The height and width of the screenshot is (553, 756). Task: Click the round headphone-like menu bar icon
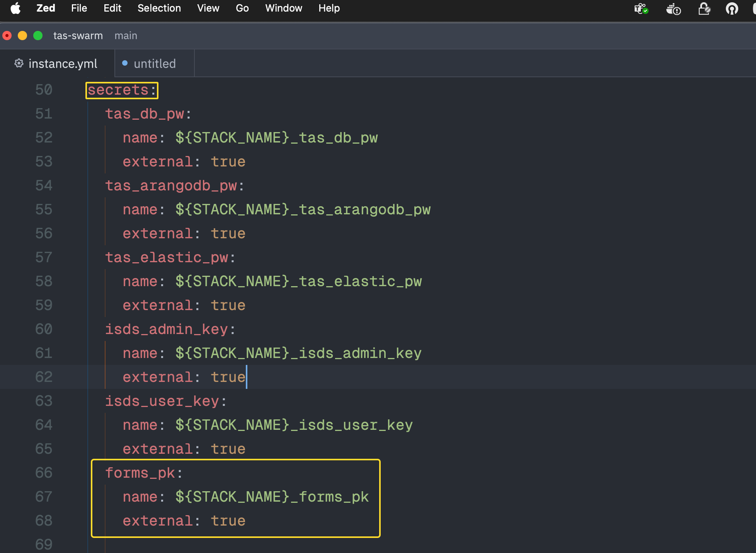tap(732, 8)
